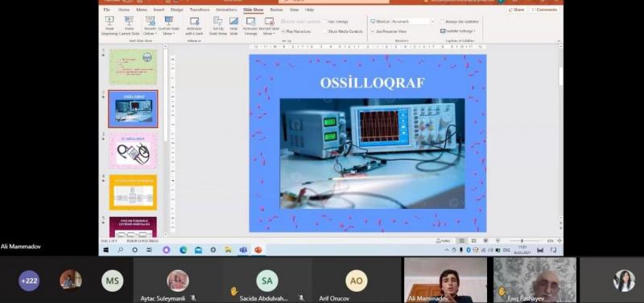Viewport: 644px width, 303px height.
Task: Open PowerPoint from the Windows taskbar
Action: tap(258, 250)
